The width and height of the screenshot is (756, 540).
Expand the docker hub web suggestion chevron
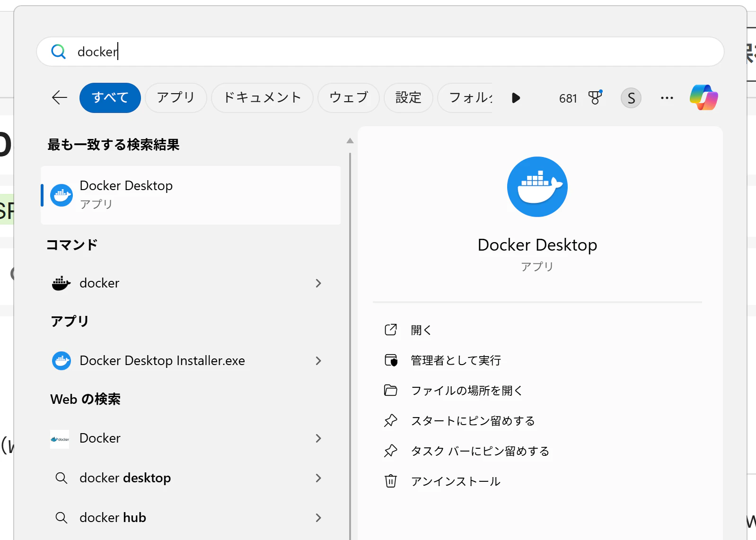point(318,518)
